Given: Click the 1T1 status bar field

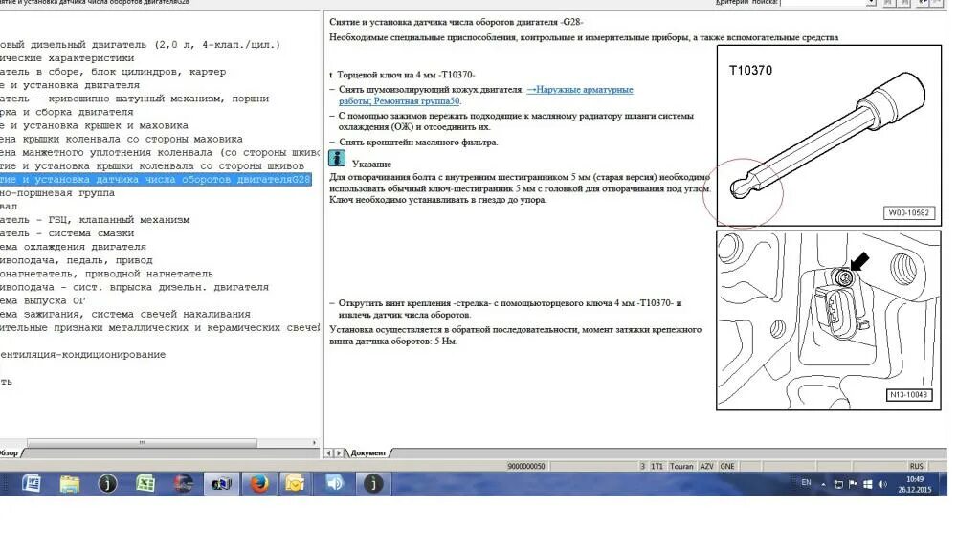Looking at the screenshot, I should [x=657, y=466].
